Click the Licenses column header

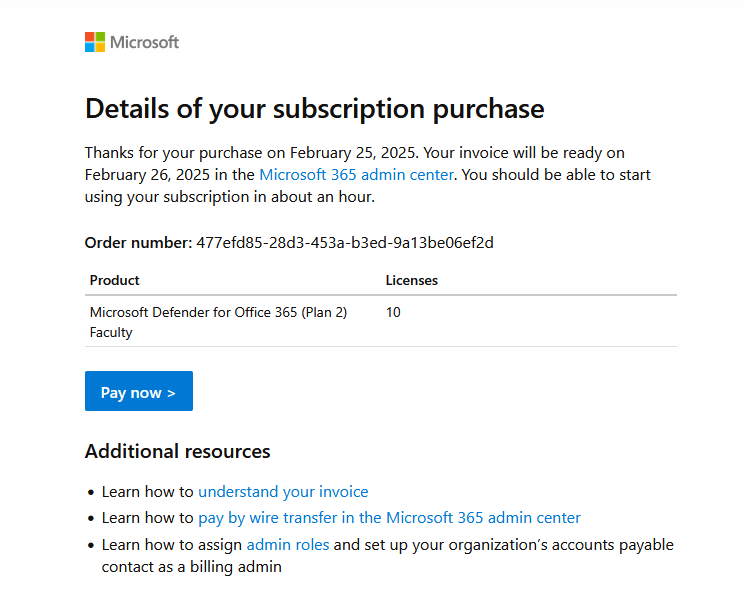click(x=412, y=280)
